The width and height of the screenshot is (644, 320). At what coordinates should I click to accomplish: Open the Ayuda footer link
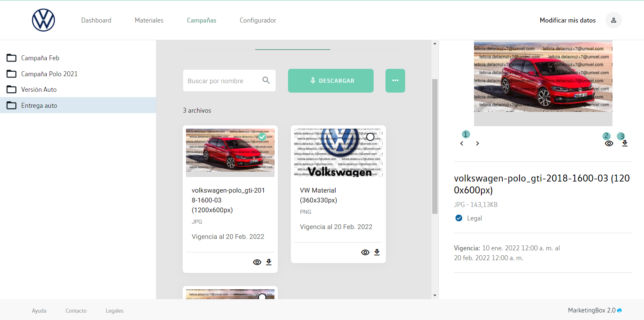39,311
